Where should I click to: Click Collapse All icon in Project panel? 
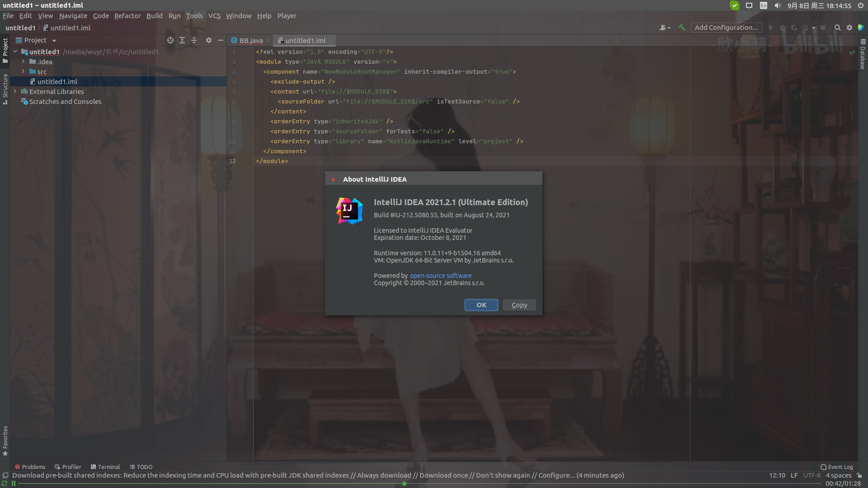(x=194, y=40)
